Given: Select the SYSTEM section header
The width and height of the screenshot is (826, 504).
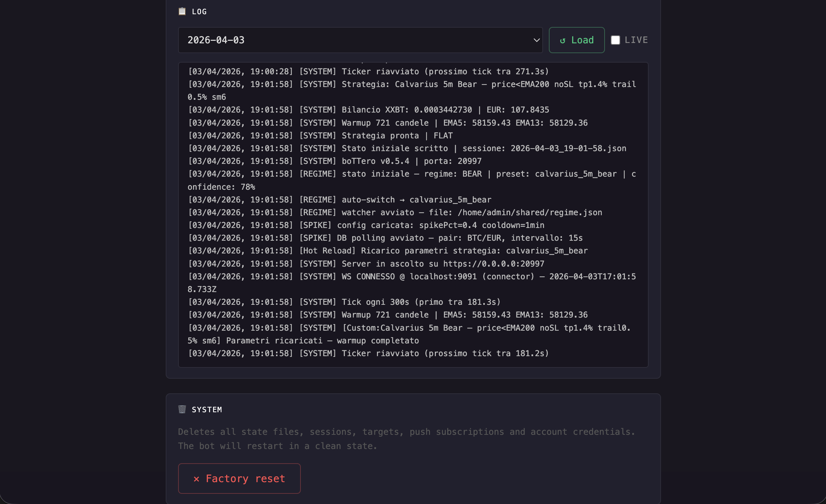Looking at the screenshot, I should (x=207, y=409).
